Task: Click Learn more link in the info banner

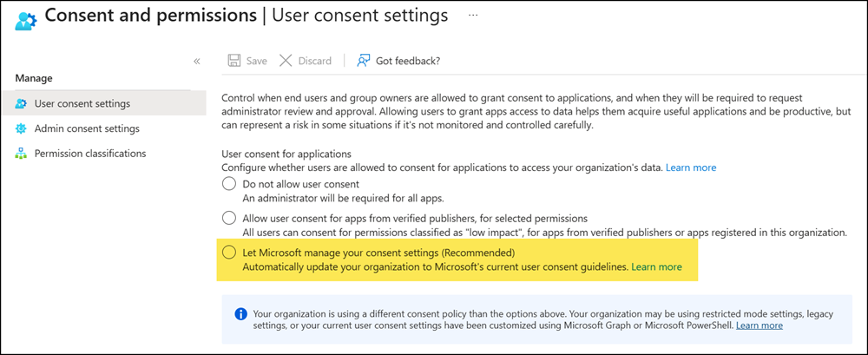Action: coord(759,325)
